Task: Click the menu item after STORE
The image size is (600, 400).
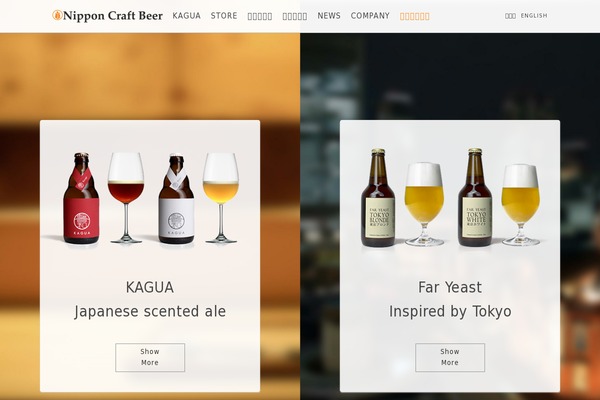Action: (260, 16)
